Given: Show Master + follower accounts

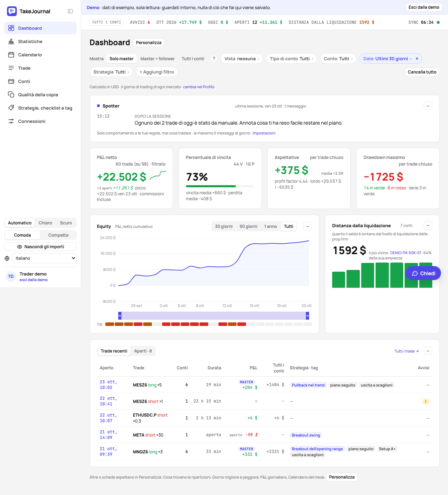Looking at the screenshot, I should coord(157,59).
